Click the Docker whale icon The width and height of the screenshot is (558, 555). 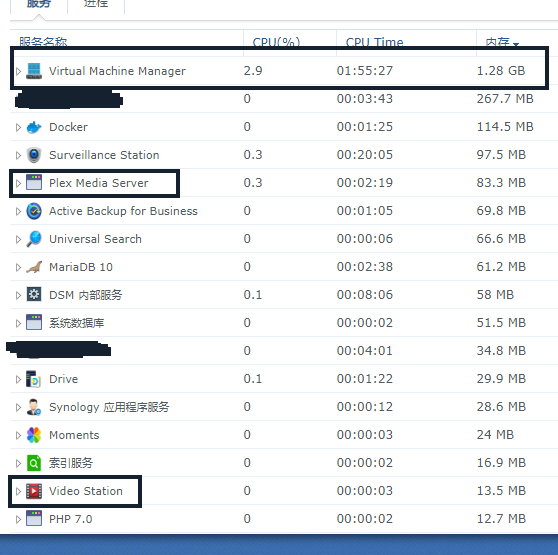click(34, 127)
